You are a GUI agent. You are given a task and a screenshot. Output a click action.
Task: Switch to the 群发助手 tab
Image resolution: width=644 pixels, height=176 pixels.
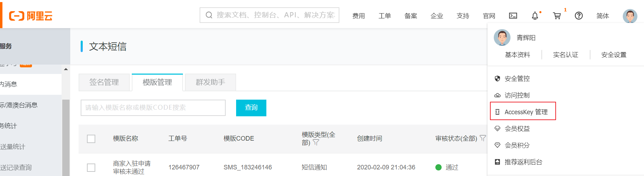[x=210, y=82]
